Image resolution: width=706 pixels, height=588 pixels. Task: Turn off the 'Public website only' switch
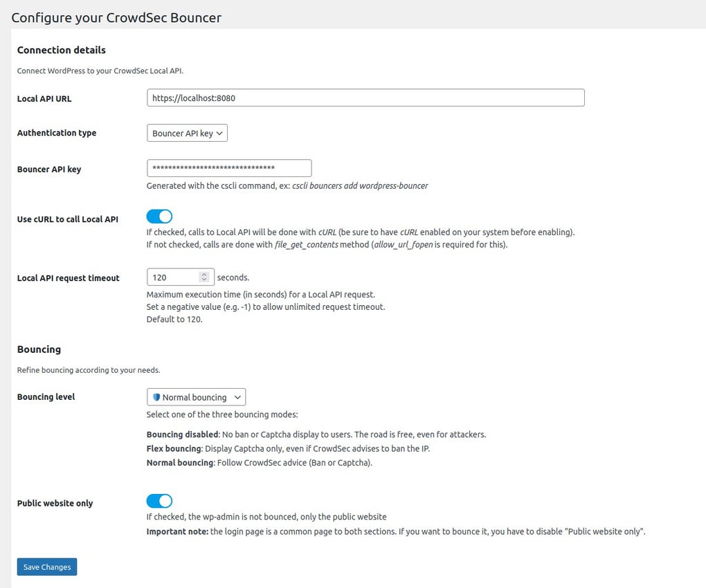159,500
